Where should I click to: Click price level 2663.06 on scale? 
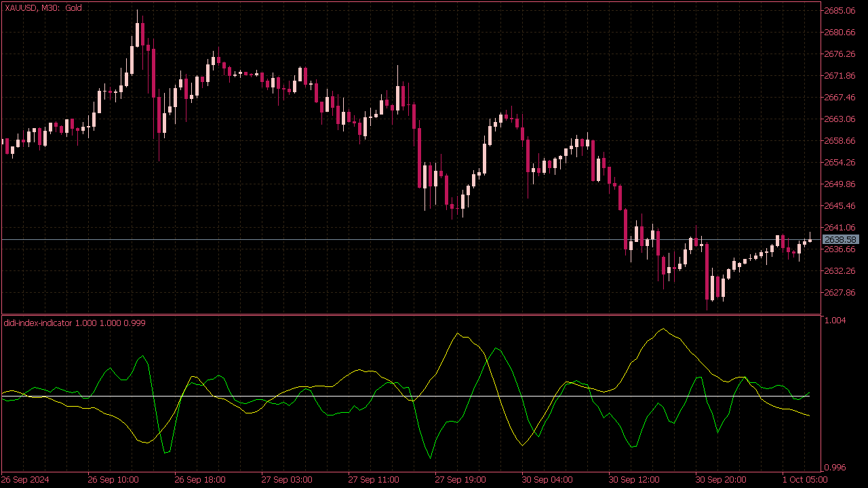click(840, 119)
